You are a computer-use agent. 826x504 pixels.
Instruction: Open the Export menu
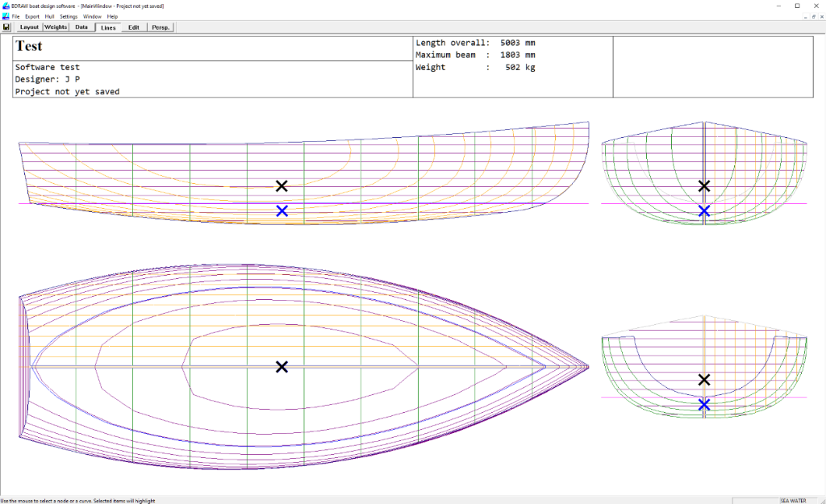(x=31, y=16)
